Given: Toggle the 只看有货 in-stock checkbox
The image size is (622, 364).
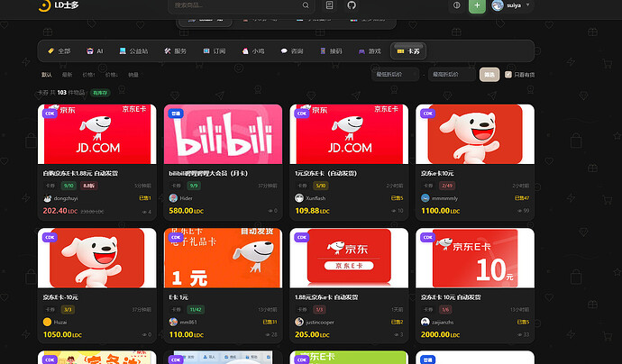Looking at the screenshot, I should (x=508, y=75).
